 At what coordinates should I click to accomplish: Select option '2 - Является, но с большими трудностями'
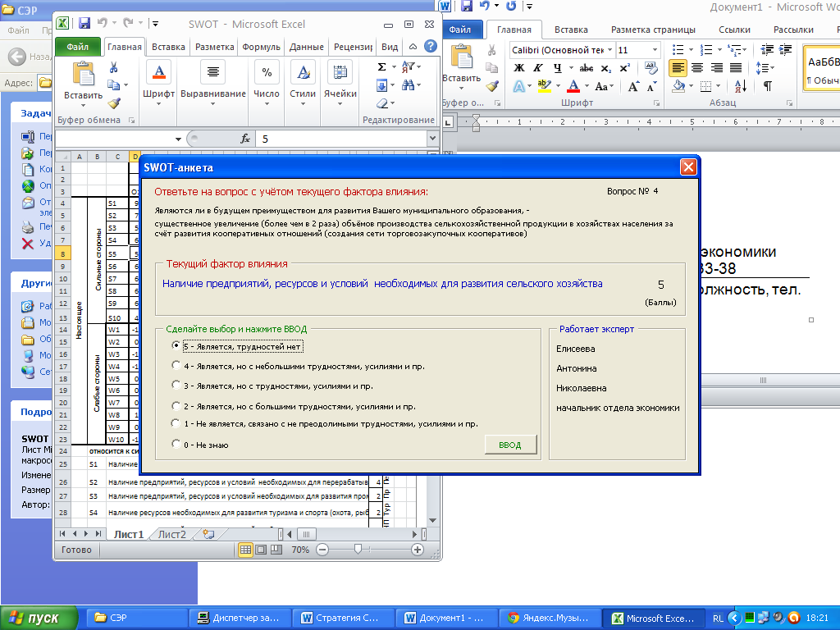pos(176,405)
